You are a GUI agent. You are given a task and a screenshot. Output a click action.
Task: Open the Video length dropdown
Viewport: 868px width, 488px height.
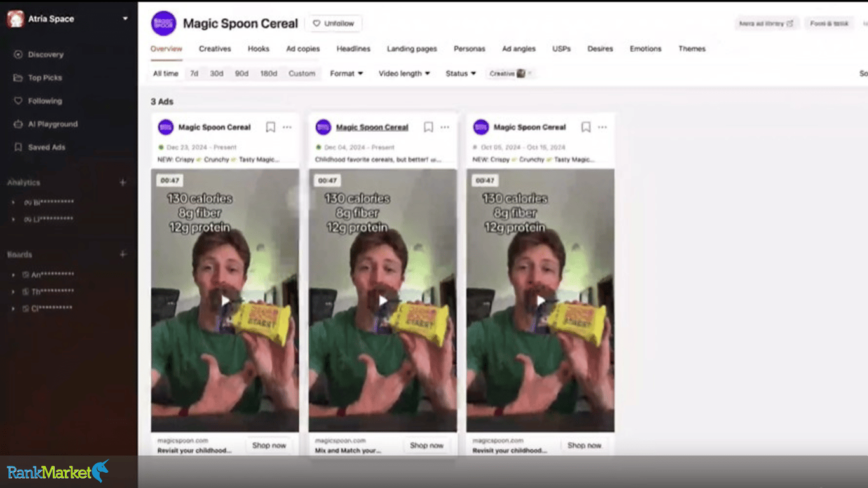[x=404, y=74]
